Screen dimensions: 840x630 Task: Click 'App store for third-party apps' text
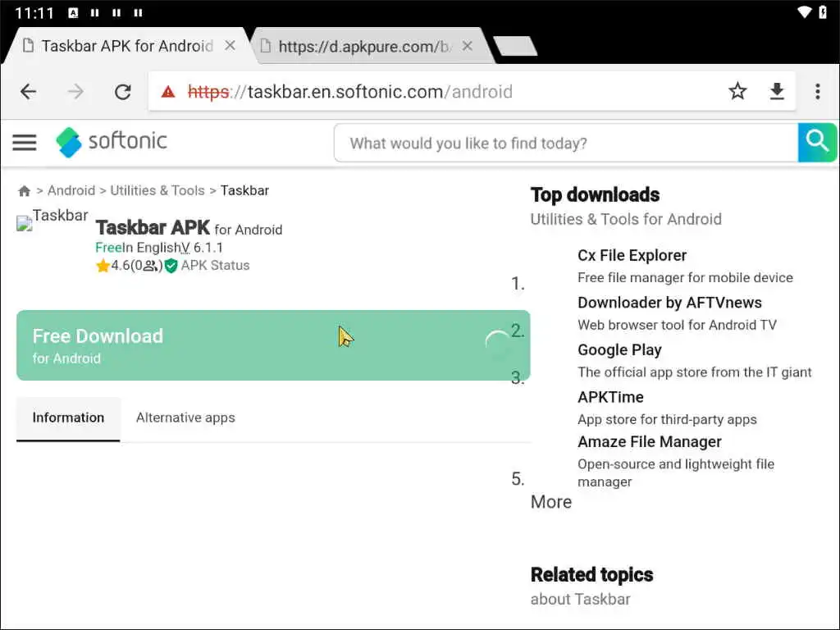(667, 419)
